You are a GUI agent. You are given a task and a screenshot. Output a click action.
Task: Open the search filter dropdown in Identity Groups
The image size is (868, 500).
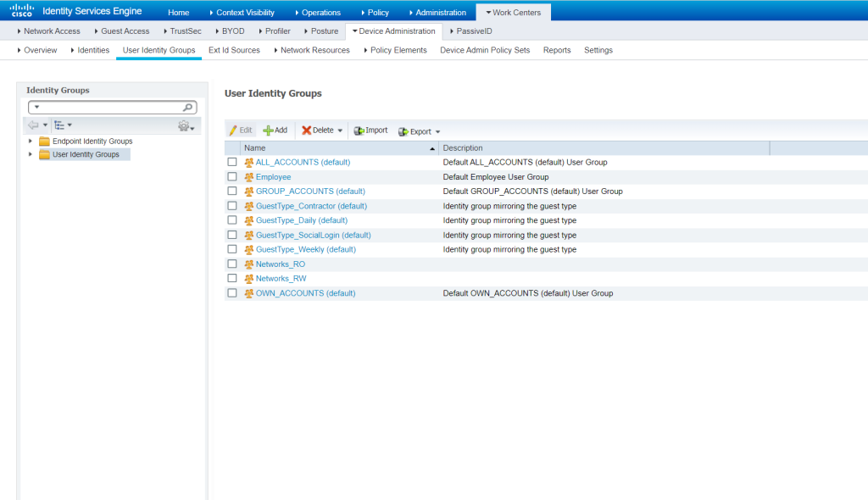pyautogui.click(x=37, y=107)
